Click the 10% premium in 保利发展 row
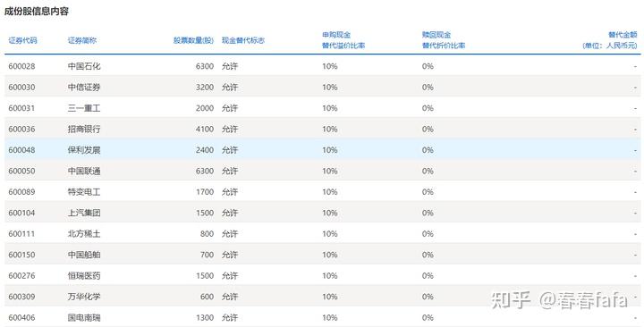This screenshot has height=327, width=644. [330, 150]
